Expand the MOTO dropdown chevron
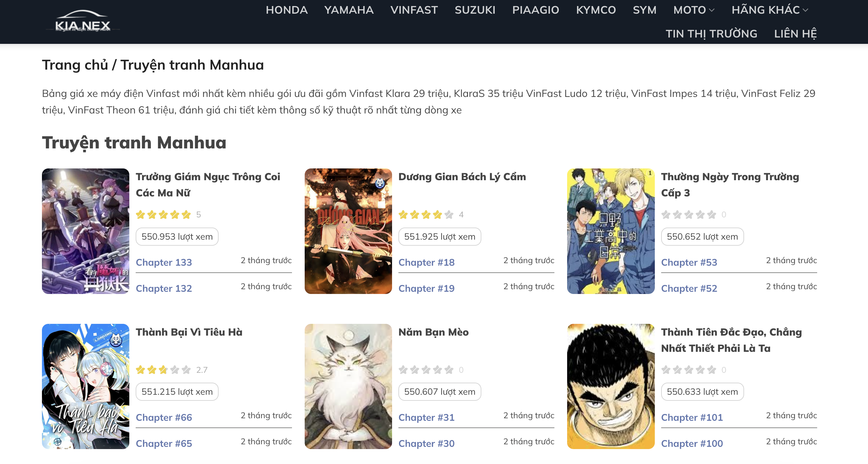Screen dimensions: 868x464 pos(712,10)
